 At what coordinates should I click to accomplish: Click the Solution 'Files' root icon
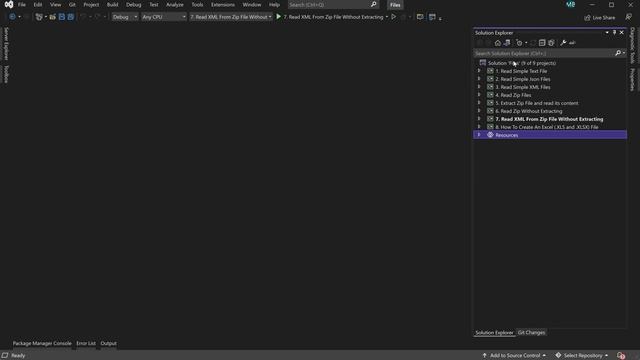483,63
